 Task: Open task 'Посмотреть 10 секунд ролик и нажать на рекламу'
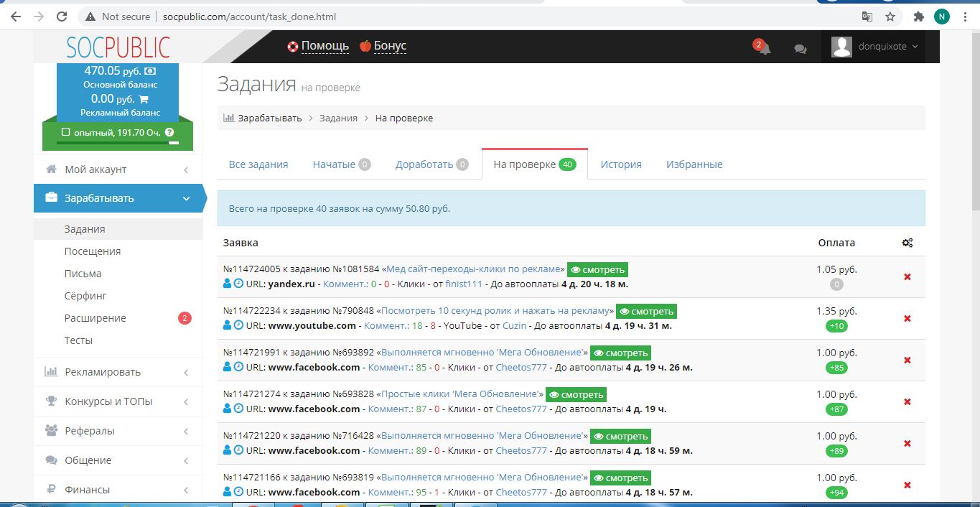coord(497,312)
